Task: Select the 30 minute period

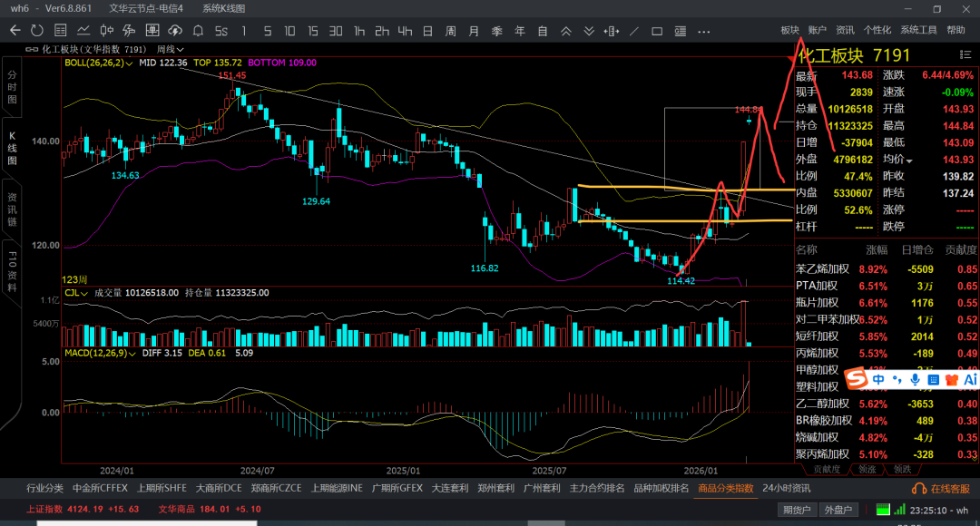Action: click(x=336, y=31)
